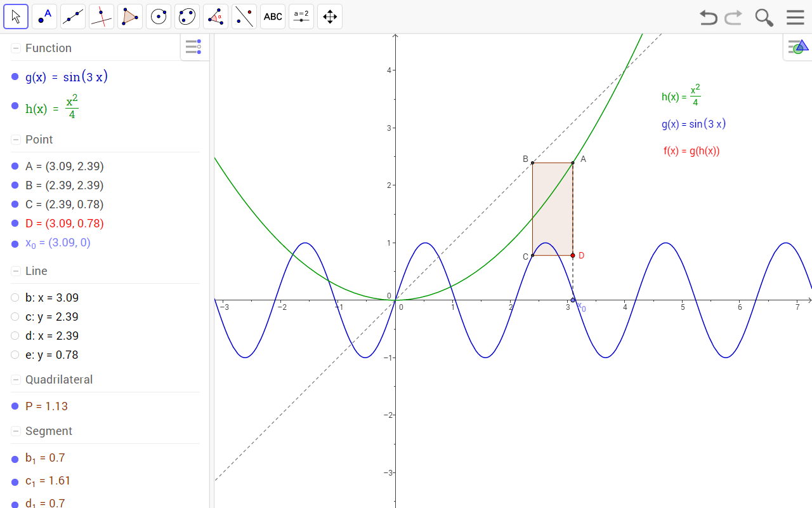
Task: Click red point D on the graph
Action: tap(573, 255)
